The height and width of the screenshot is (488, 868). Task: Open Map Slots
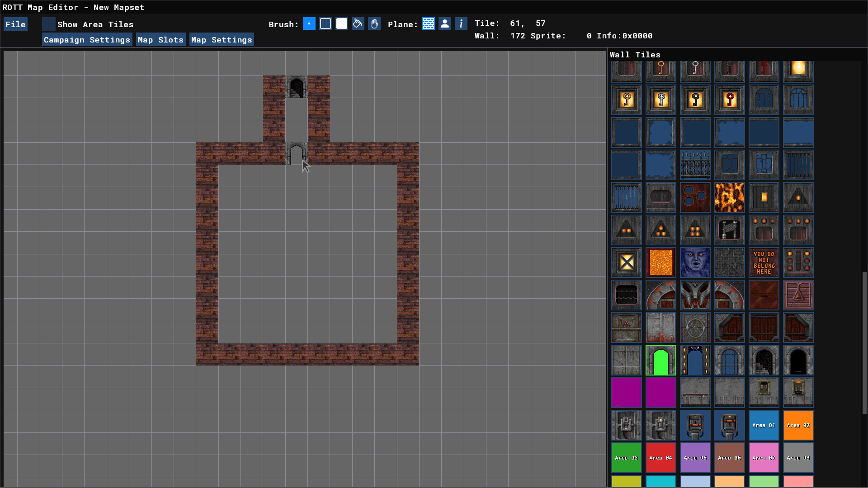click(160, 40)
